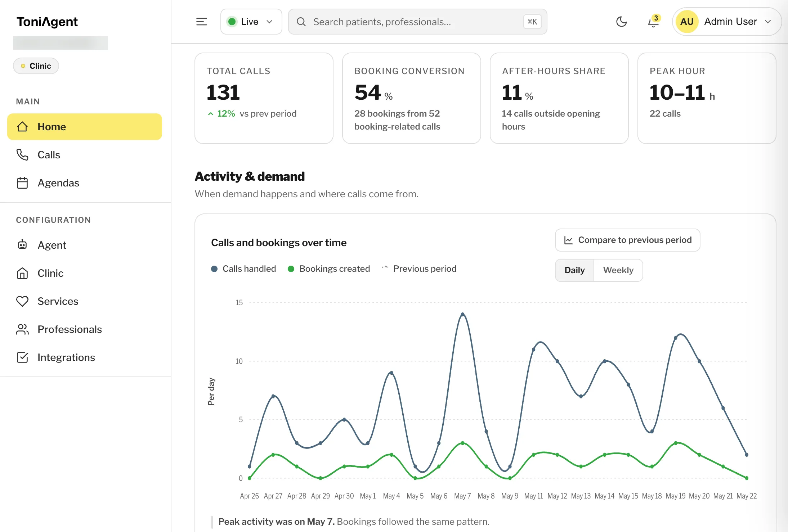Click the May 22 x-axis label

click(x=747, y=496)
